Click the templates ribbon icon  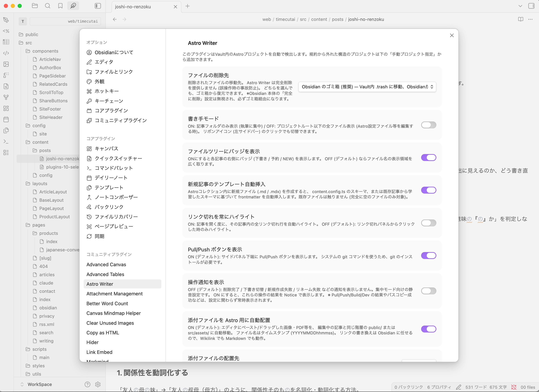(x=6, y=130)
